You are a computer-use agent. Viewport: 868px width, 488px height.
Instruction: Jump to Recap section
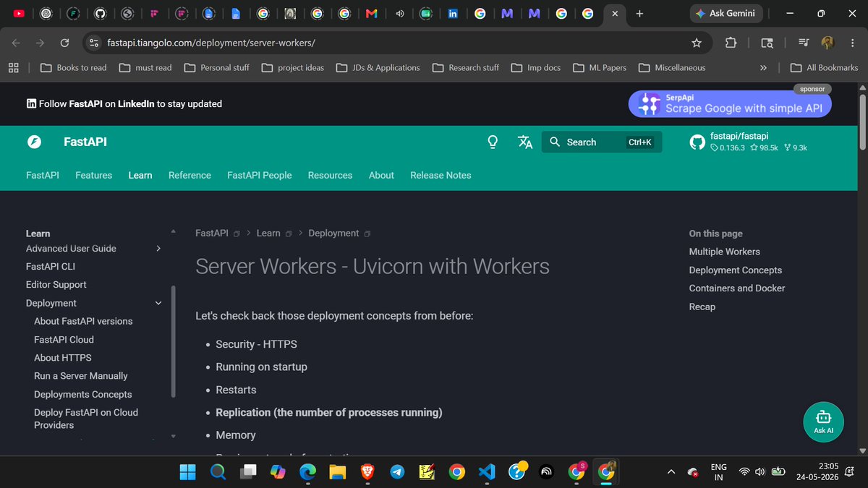coord(702,307)
